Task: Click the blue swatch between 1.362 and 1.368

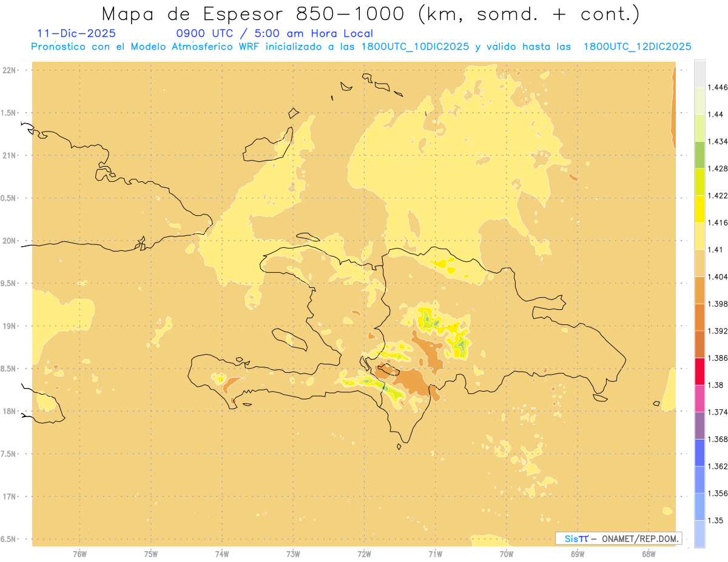Action: [699, 453]
